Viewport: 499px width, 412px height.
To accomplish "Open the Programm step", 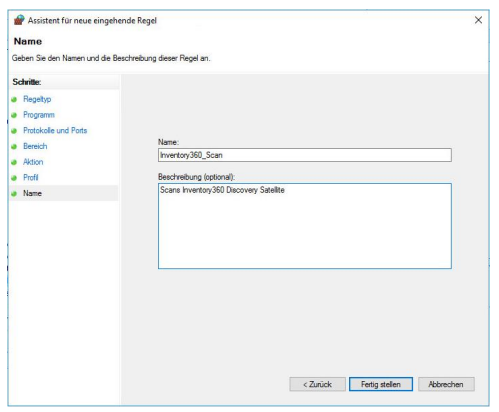I will tap(39, 115).
